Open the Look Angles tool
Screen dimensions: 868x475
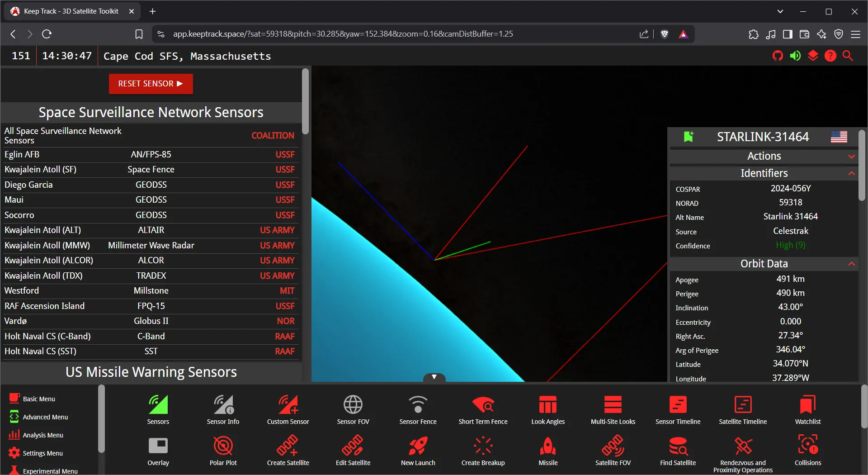pos(547,409)
